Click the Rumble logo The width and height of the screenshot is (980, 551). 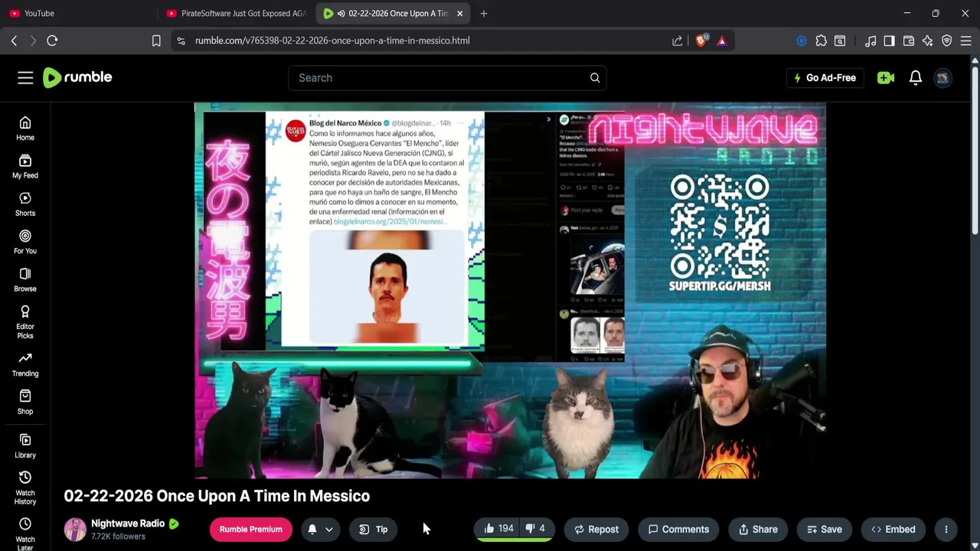pos(77,77)
